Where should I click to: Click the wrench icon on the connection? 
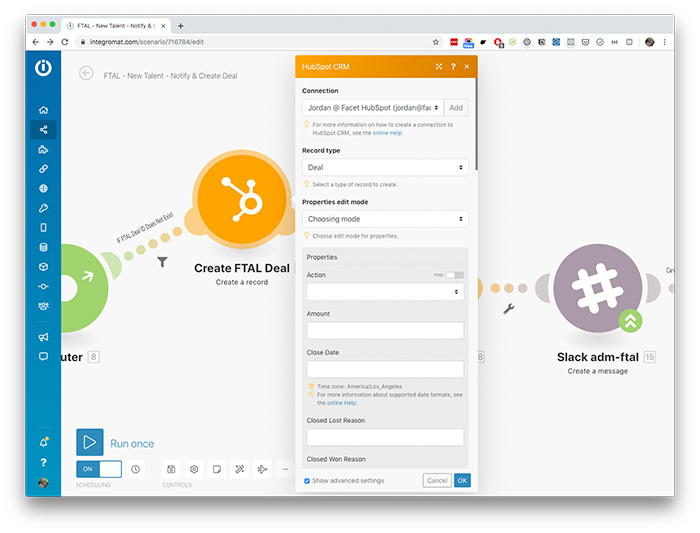point(509,308)
